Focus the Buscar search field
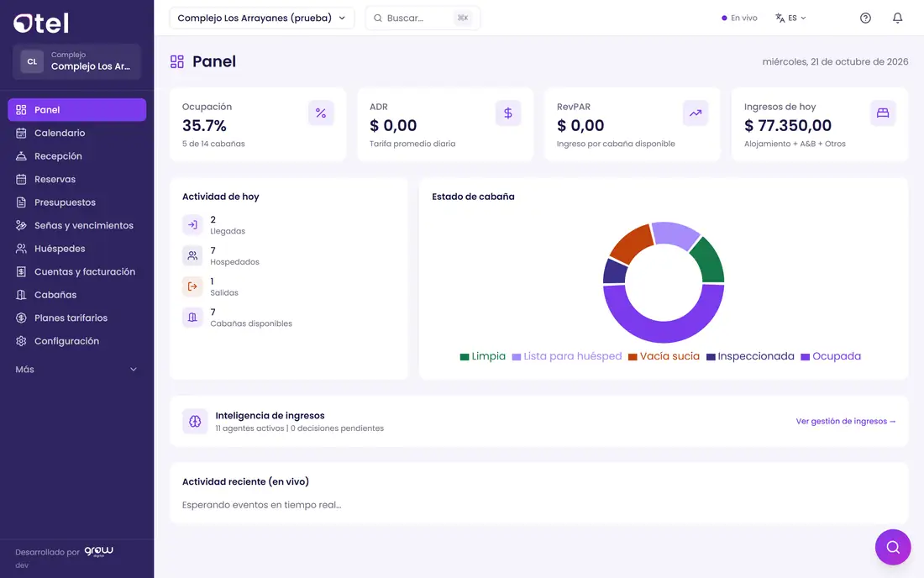Viewport: 924px width, 578px height. [423, 18]
